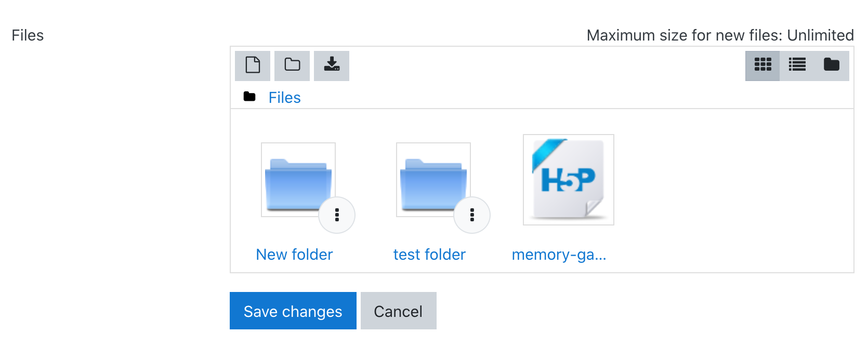This screenshot has height=346, width=868.
Task: Open the New folder options menu
Action: click(337, 215)
